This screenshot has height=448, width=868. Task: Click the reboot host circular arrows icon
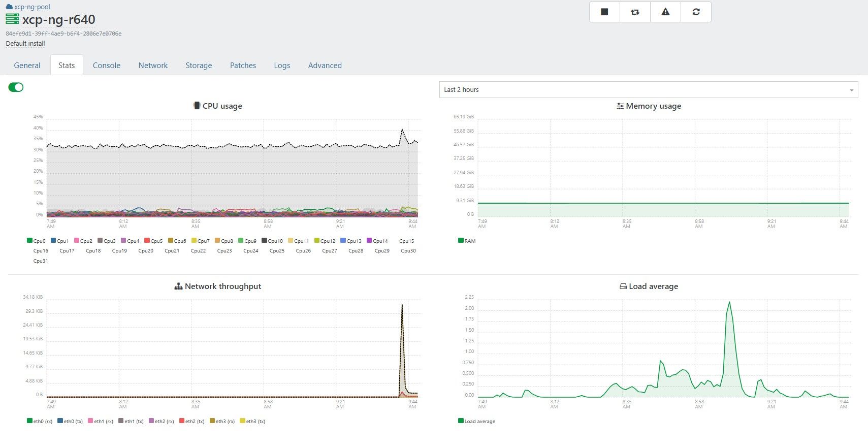point(696,12)
